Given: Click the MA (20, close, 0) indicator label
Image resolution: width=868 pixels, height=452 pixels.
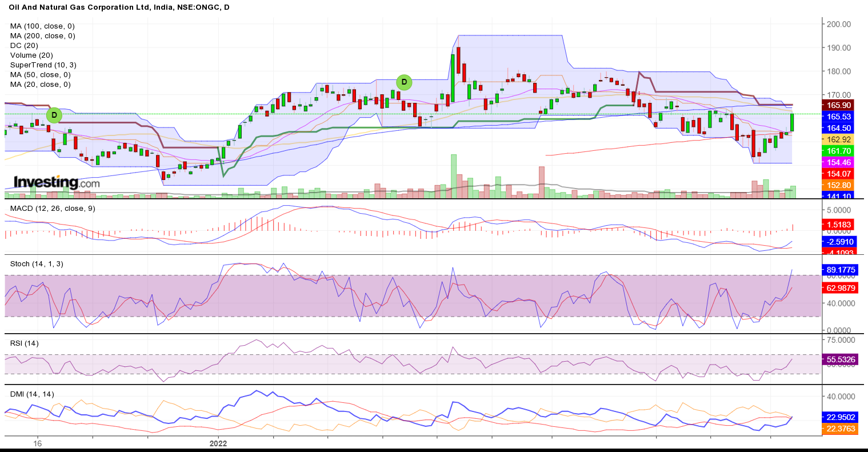Looking at the screenshot, I should click(x=40, y=85).
